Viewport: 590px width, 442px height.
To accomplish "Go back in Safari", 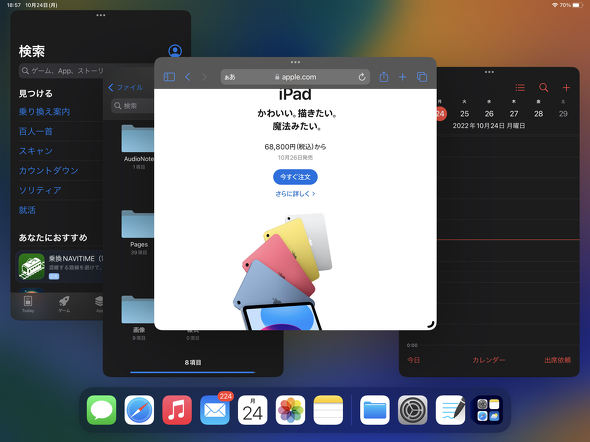I will (188, 77).
